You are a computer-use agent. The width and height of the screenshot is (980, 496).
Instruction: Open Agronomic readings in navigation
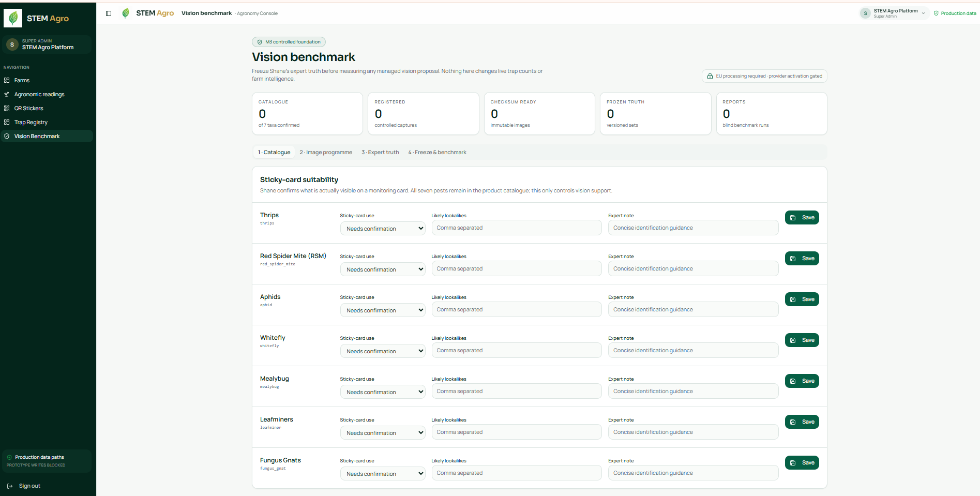pos(48,94)
